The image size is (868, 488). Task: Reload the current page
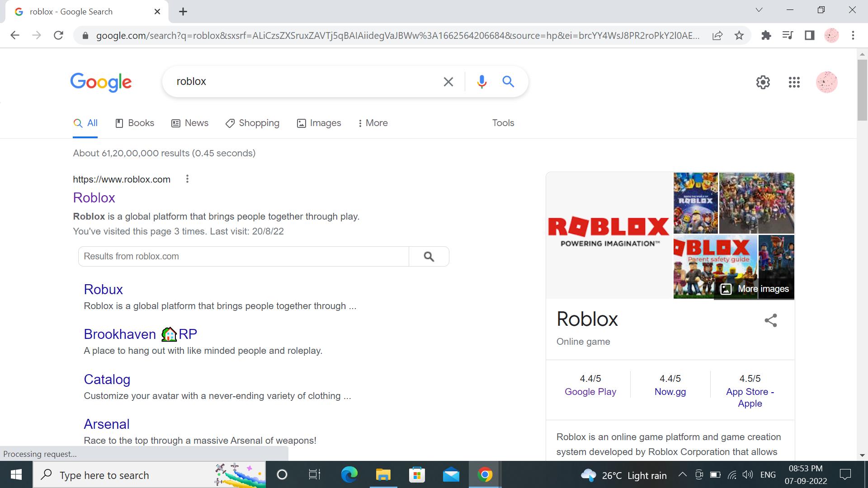(58, 35)
